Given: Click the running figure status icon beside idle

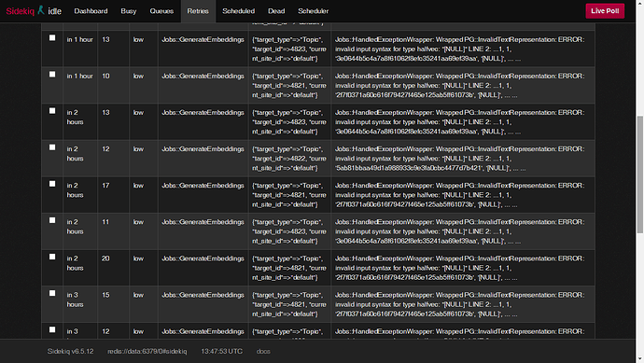Looking at the screenshot, I should point(41,10).
